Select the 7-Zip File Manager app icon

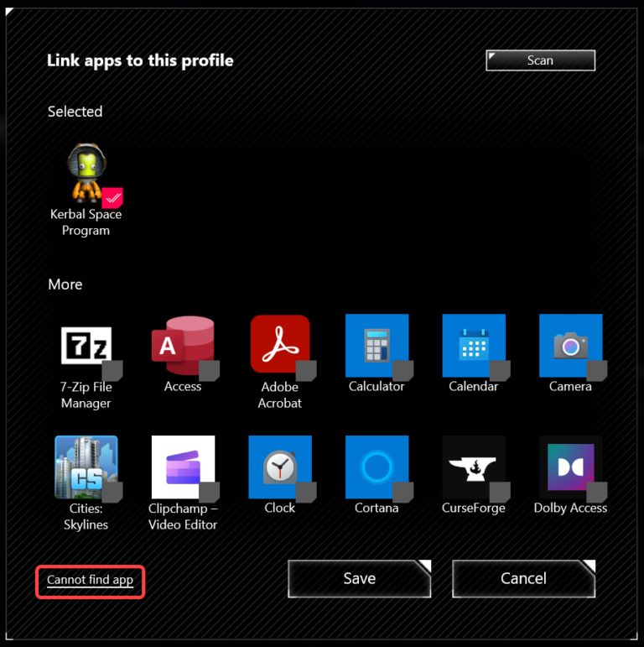(86, 345)
